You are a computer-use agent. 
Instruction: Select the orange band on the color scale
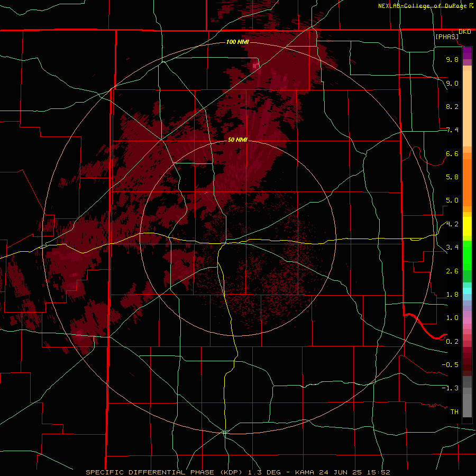(467, 182)
